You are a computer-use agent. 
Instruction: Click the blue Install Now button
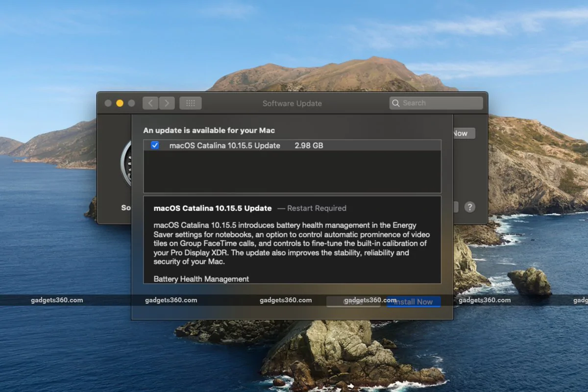click(414, 302)
